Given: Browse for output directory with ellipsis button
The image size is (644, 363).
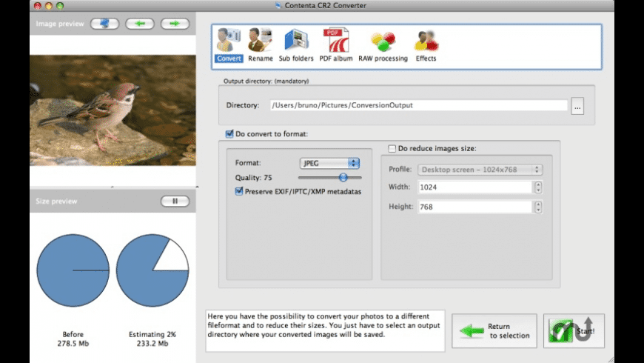Looking at the screenshot, I should tap(577, 106).
